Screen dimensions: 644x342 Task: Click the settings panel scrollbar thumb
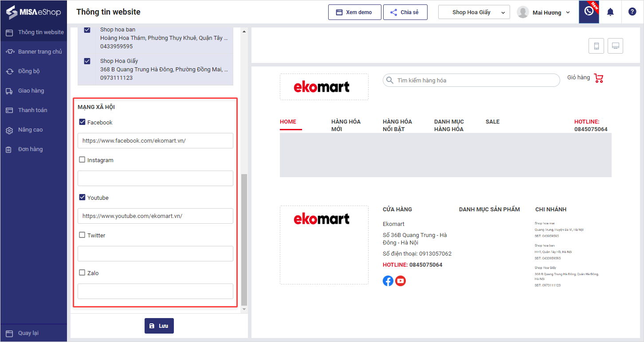click(x=244, y=240)
